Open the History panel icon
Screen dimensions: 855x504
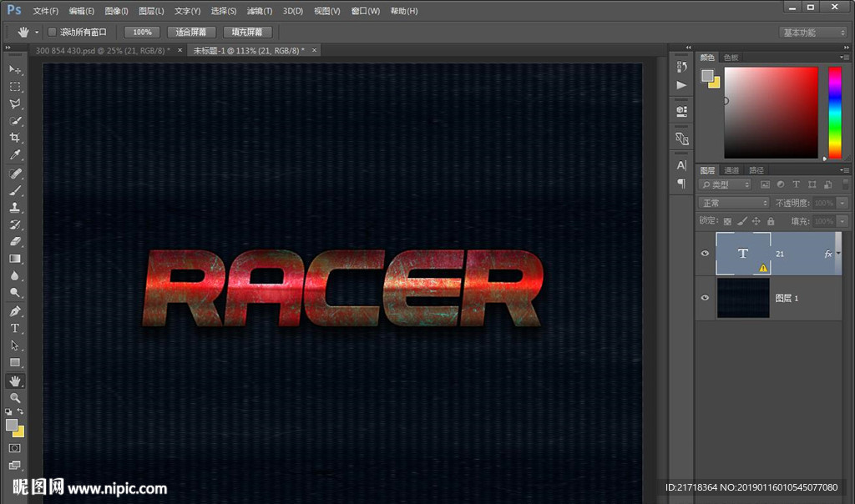(681, 67)
